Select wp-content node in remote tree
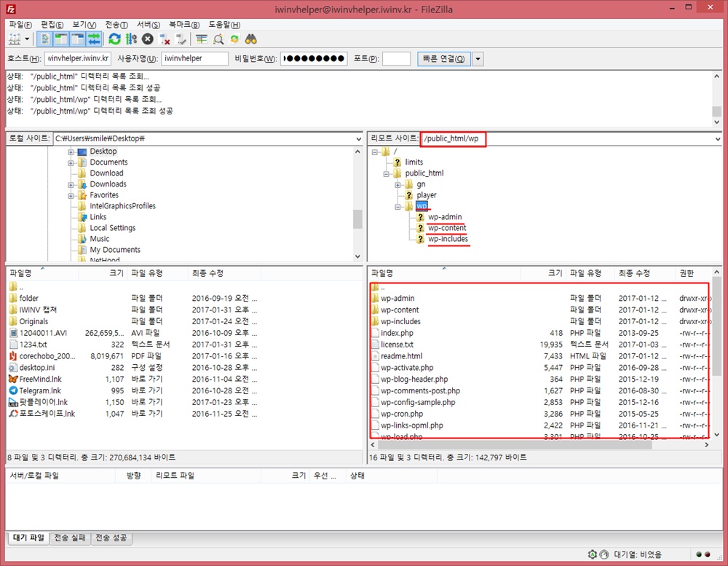This screenshot has width=728, height=566. coord(447,228)
